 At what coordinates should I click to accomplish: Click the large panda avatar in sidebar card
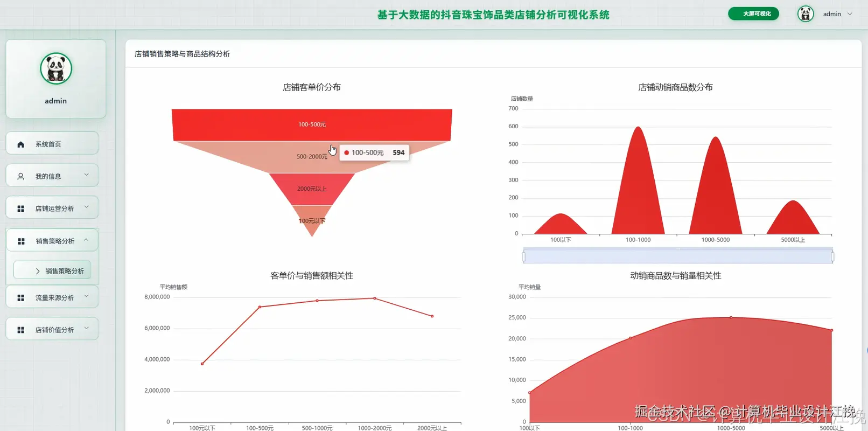56,68
